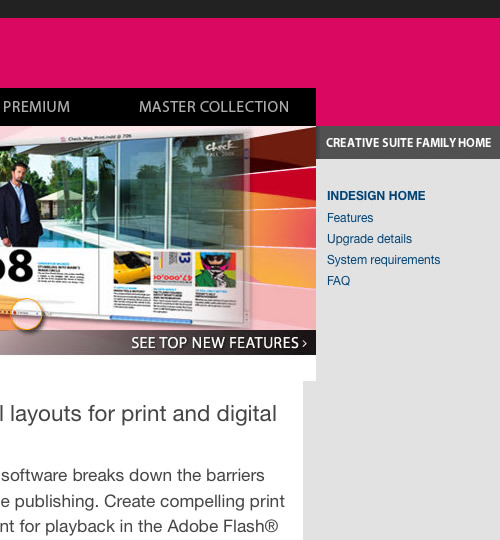Open the FAQ link
500x540 pixels.
[x=338, y=281]
